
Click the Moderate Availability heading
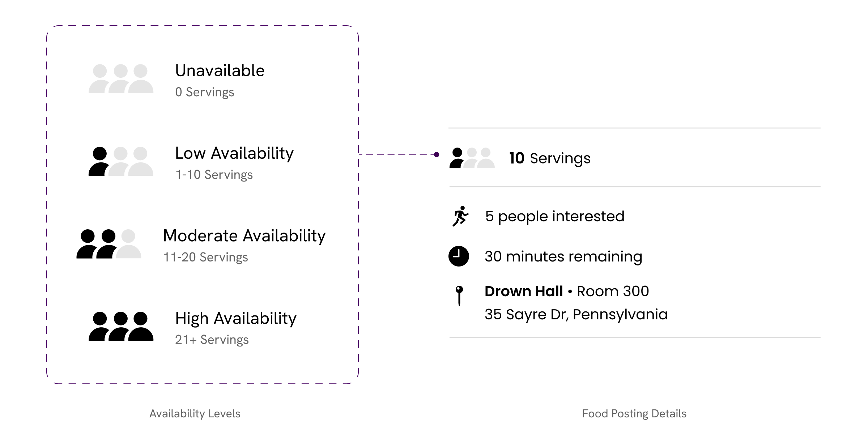pos(244,236)
